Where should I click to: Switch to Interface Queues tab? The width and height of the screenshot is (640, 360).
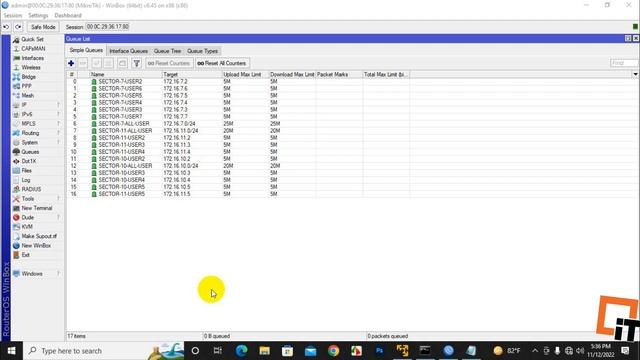(128, 51)
